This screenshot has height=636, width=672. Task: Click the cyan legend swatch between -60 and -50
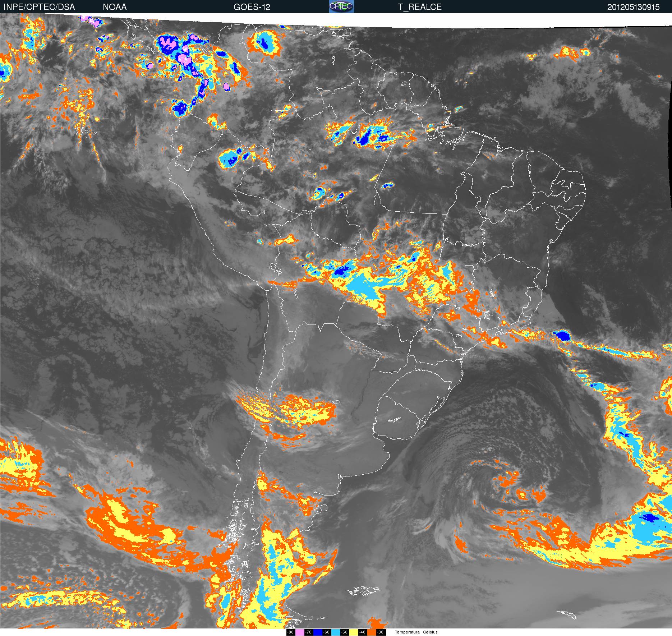(x=336, y=632)
